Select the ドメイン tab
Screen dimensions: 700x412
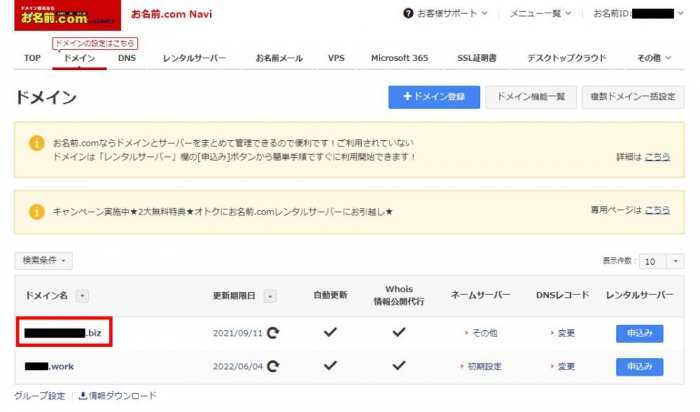tap(79, 58)
